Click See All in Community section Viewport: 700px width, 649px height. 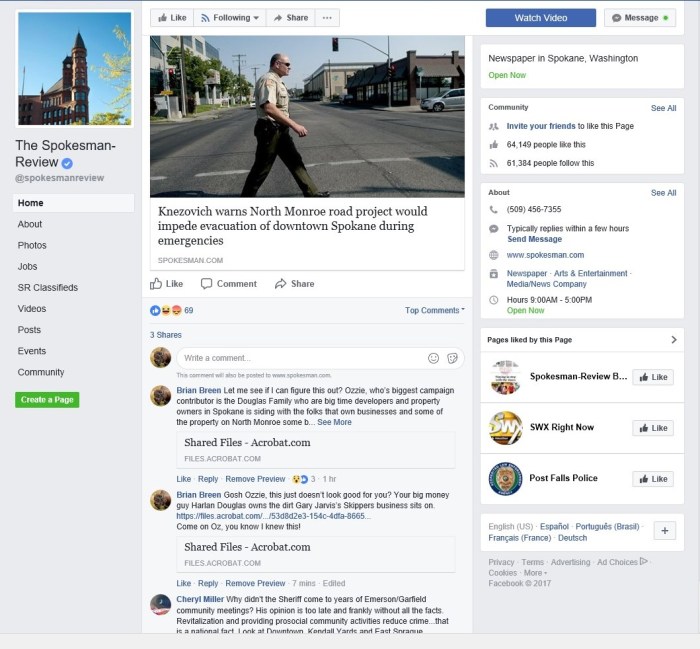pyautogui.click(x=663, y=108)
